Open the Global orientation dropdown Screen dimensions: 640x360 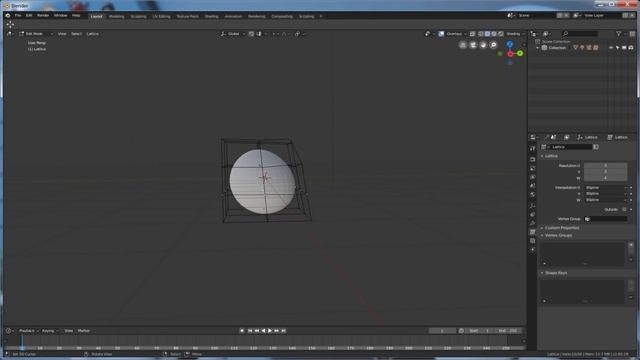(x=232, y=34)
